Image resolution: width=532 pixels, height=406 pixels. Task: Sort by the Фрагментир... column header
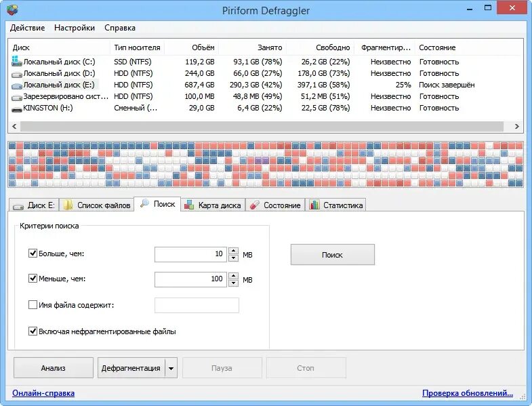click(x=385, y=47)
